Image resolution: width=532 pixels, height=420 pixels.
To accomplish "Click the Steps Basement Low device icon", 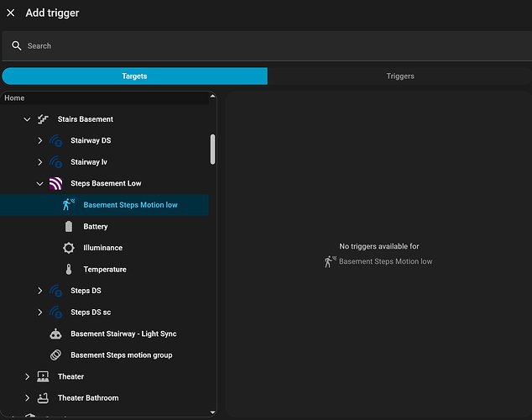I will pyautogui.click(x=55, y=183).
